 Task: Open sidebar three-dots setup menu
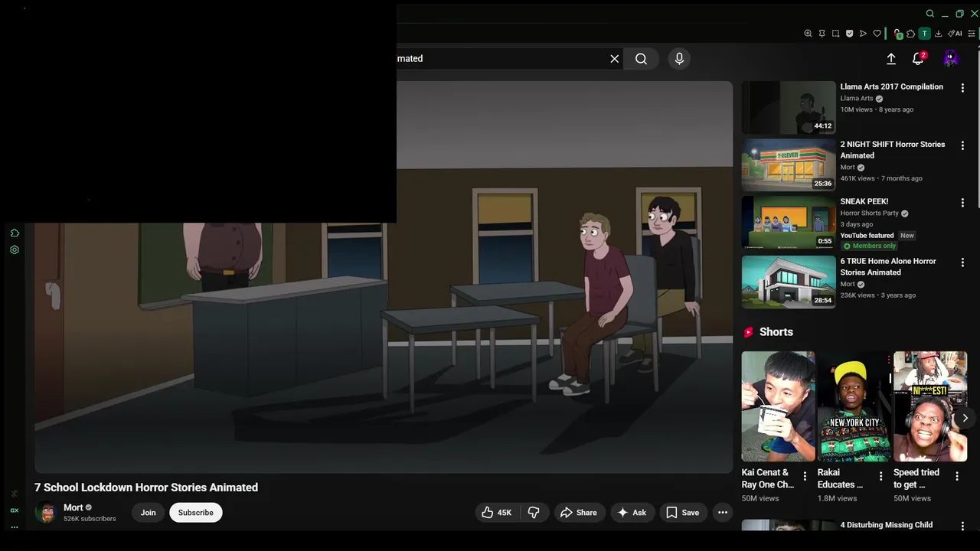(15, 527)
